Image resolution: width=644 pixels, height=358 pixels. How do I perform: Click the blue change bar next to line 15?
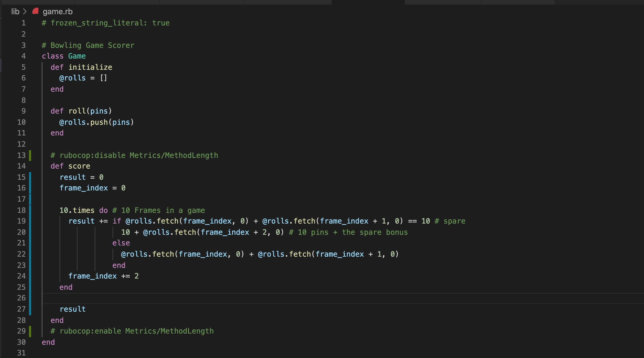point(31,177)
